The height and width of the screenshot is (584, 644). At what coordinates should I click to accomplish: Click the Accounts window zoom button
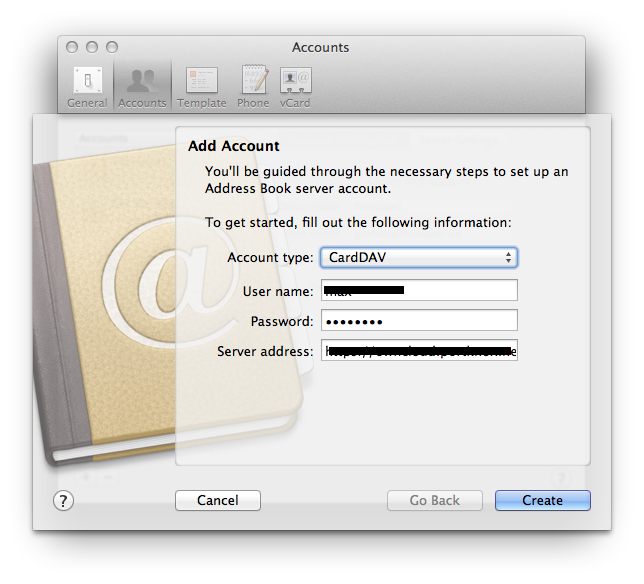(x=112, y=47)
